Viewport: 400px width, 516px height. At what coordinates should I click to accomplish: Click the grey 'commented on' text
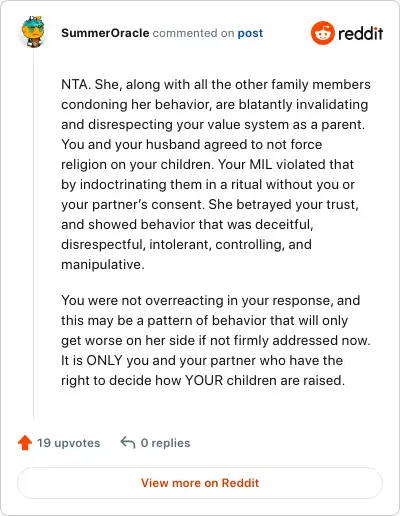pos(193,33)
